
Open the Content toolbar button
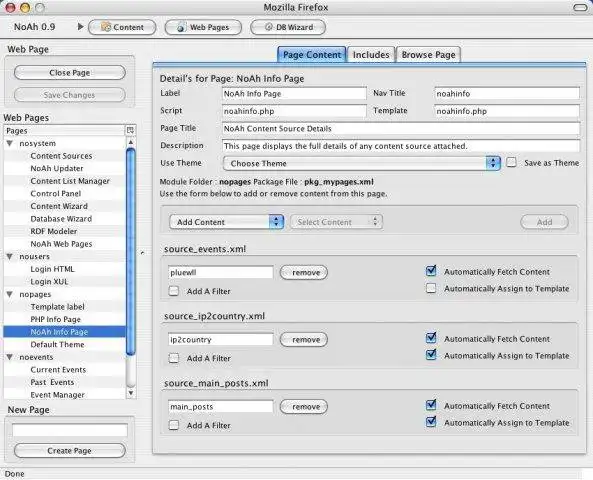point(122,27)
